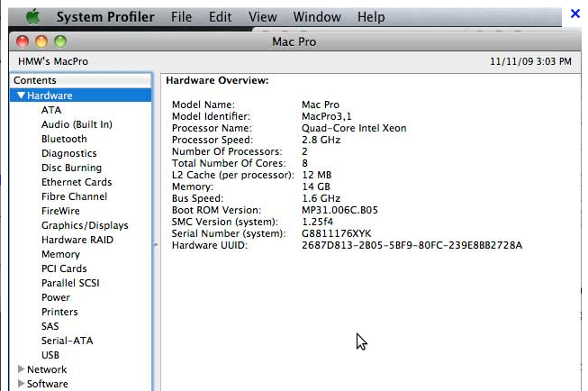Click the blue X icon at top right

point(574,14)
